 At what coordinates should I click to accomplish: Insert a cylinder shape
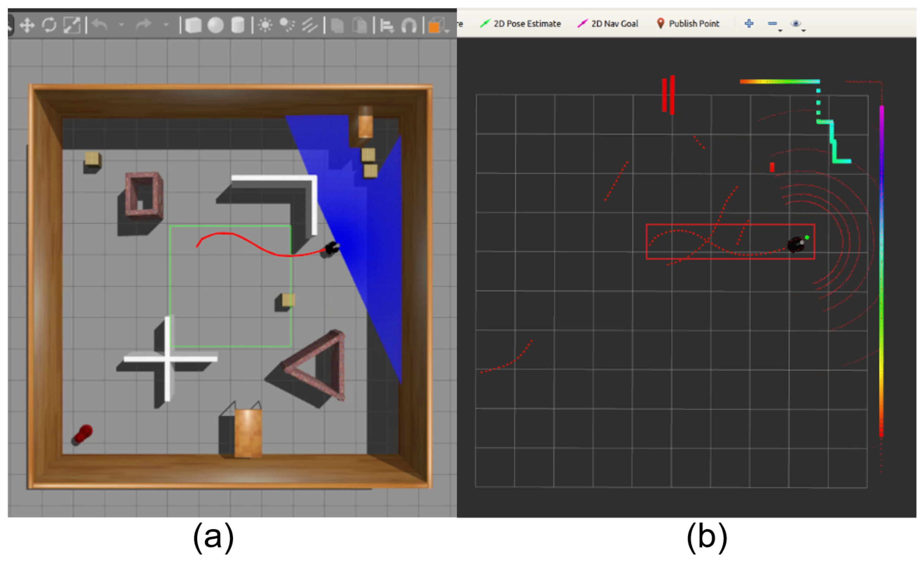pos(238,25)
